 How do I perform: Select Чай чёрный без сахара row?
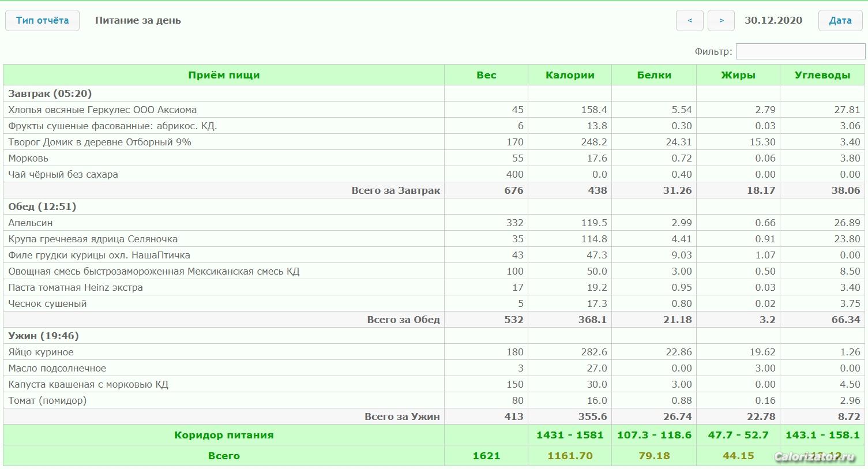pyautogui.click(x=434, y=174)
